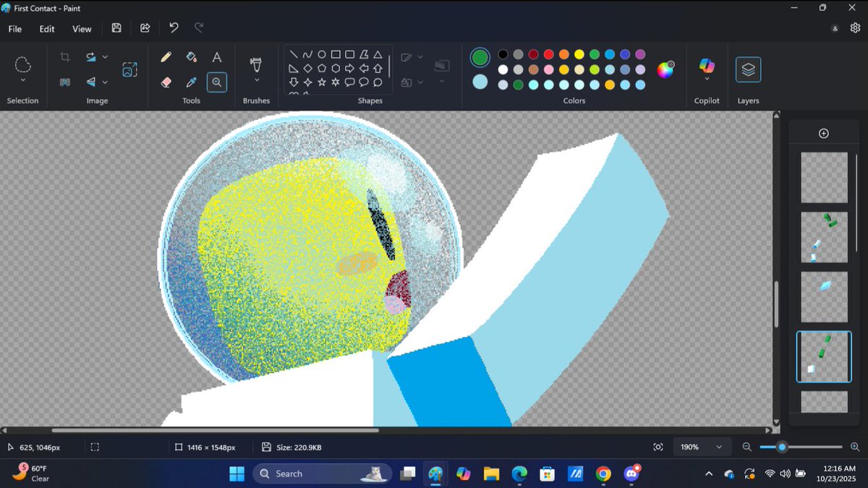Add a new layer
Image resolution: width=868 pixels, height=488 pixels.
[823, 133]
